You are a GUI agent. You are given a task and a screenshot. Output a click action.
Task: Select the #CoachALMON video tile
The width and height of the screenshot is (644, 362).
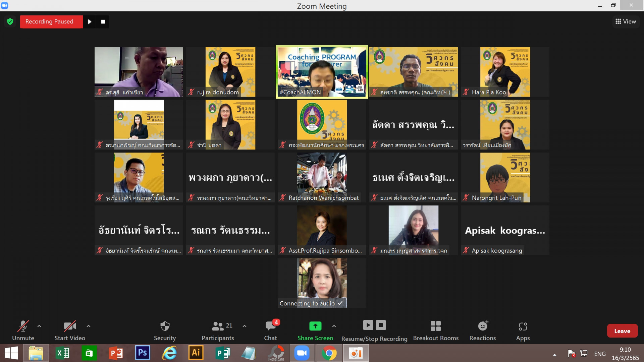coord(322,72)
